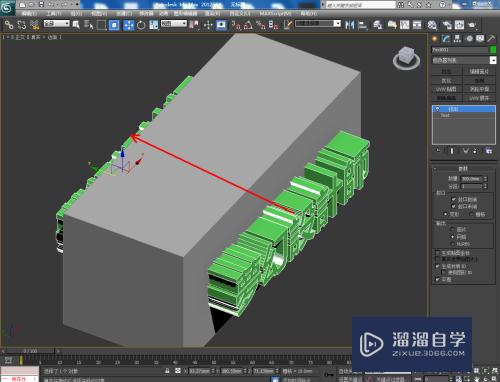Choose the Rectangular Selection Region tool

point(101,25)
